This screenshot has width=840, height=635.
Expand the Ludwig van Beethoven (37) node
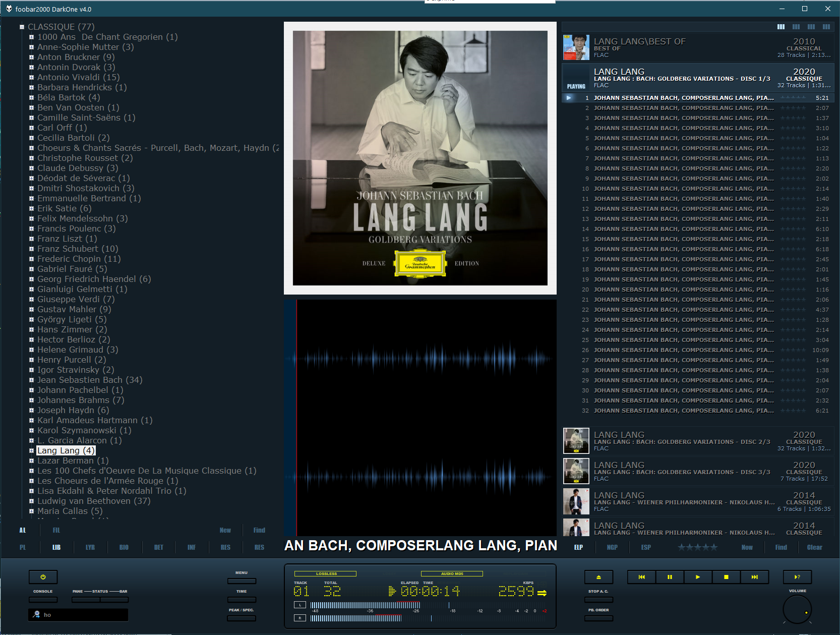pyautogui.click(x=31, y=501)
